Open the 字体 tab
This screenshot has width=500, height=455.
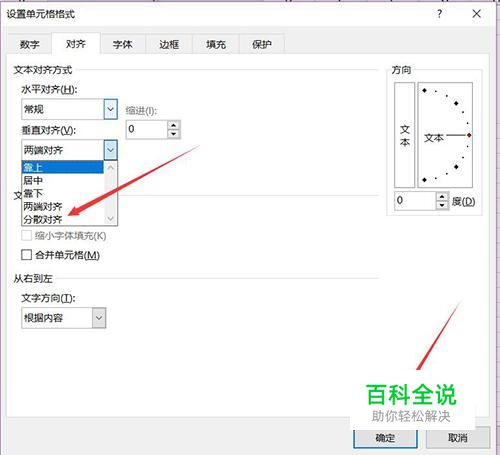point(122,44)
